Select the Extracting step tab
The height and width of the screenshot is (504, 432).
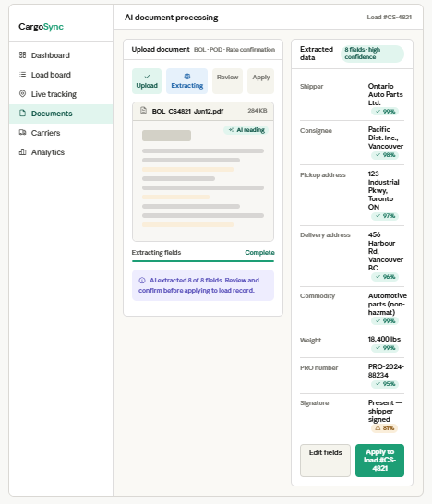(187, 81)
